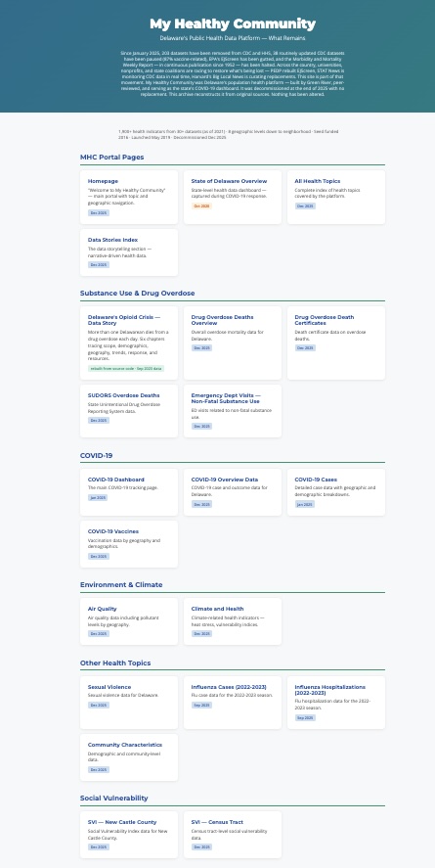Image resolution: width=435 pixels, height=868 pixels.
Task: Click Jan 2025 badge on COVID-19 Dashboard
Action: (x=98, y=498)
